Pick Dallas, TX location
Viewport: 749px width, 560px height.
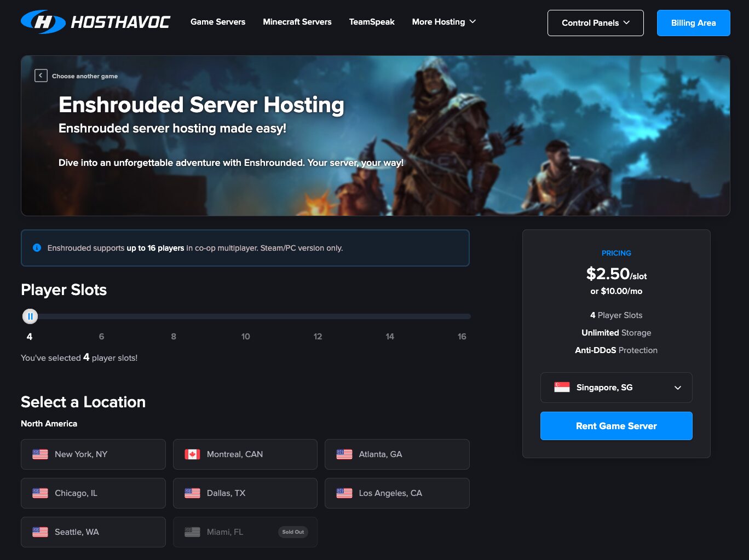point(245,493)
